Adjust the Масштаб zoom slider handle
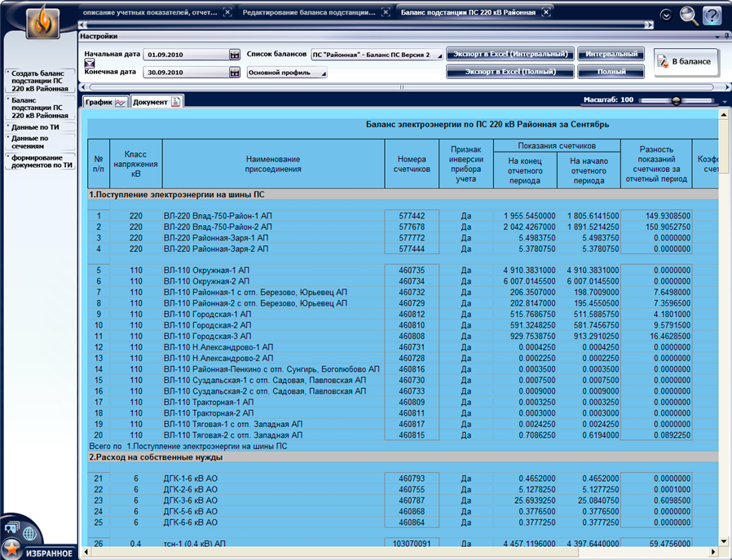The height and width of the screenshot is (560, 732). (x=676, y=100)
